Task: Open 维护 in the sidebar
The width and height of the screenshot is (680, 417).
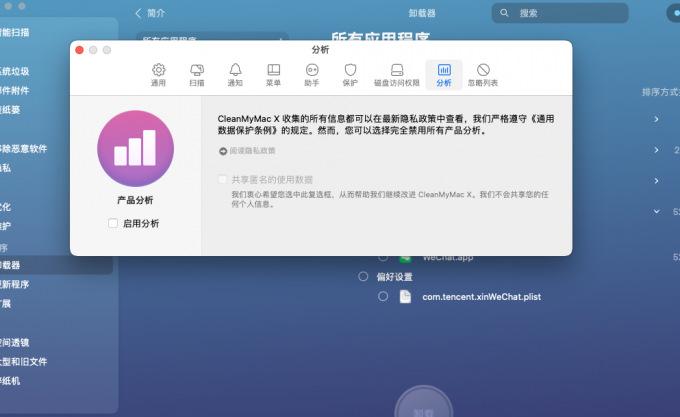Action: coord(6,226)
